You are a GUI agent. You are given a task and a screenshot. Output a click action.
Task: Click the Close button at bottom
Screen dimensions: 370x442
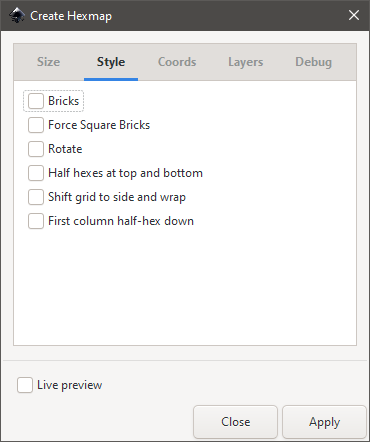[235, 422]
